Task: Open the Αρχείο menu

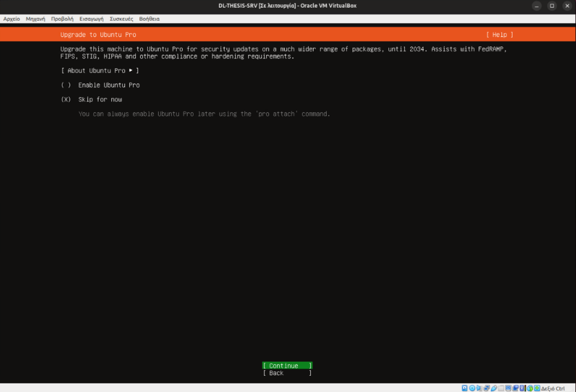Action: pos(12,19)
